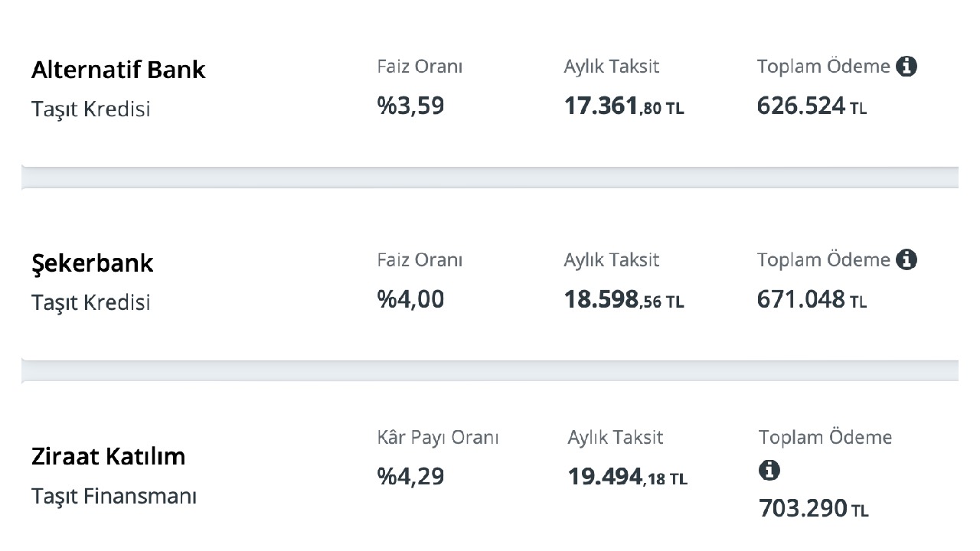
Task: Click the %3,59 interest rate value
Action: tap(410, 106)
